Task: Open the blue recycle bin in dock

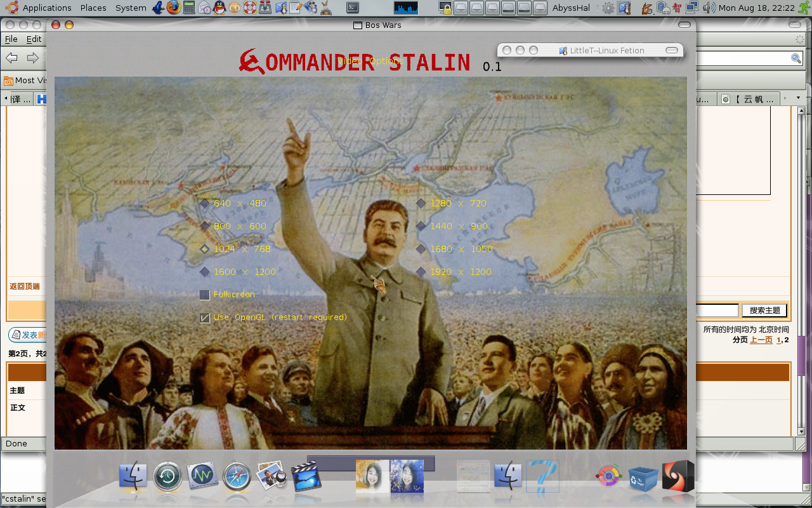Action: click(643, 478)
